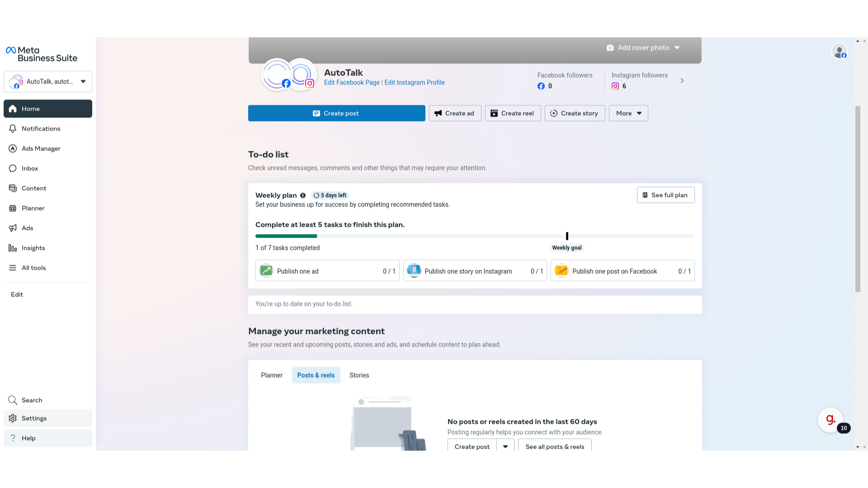868x488 pixels.
Task: Open the dropdown arrow beside lower Create post
Action: click(505, 446)
